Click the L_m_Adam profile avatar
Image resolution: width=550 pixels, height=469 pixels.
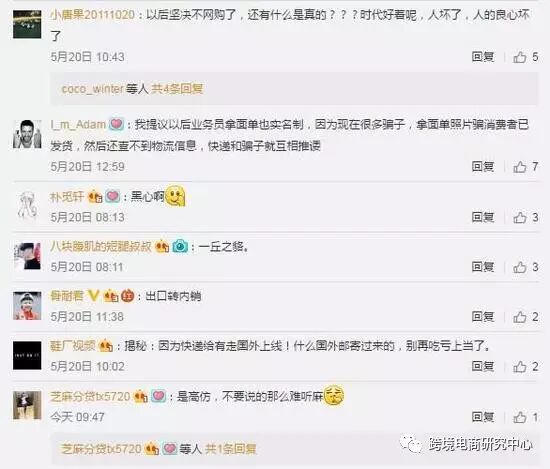point(27,134)
